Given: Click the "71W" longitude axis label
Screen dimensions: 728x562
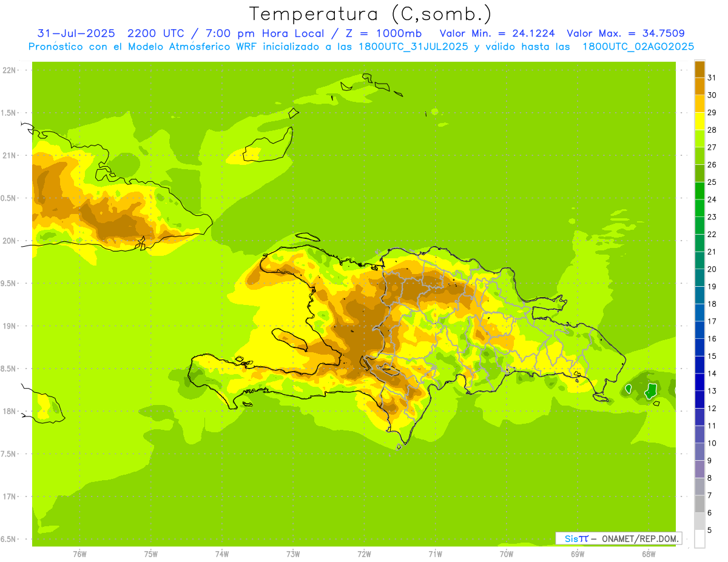Looking at the screenshot, I should 435,554.
